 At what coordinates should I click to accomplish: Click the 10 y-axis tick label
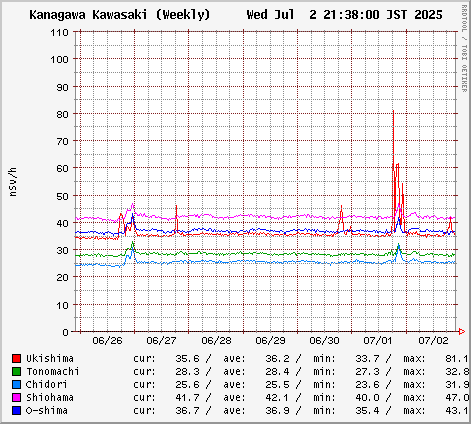[62, 305]
